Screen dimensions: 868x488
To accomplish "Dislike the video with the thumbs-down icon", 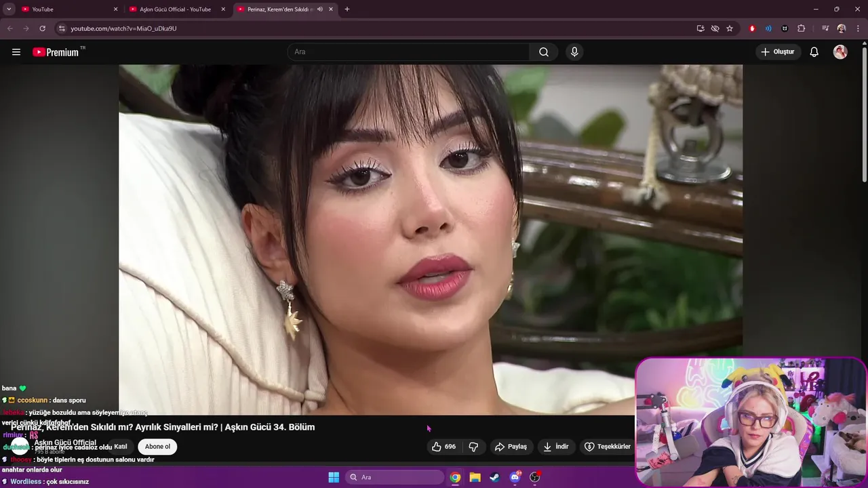I will pos(474,447).
